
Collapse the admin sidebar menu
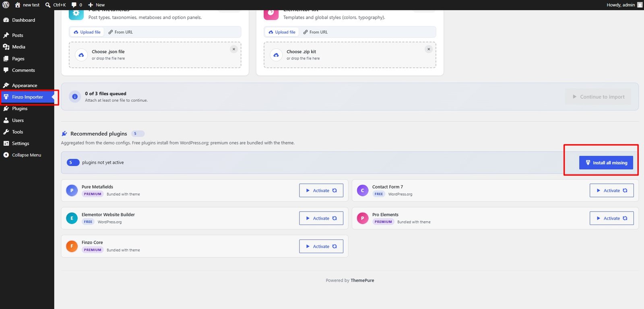(x=27, y=155)
